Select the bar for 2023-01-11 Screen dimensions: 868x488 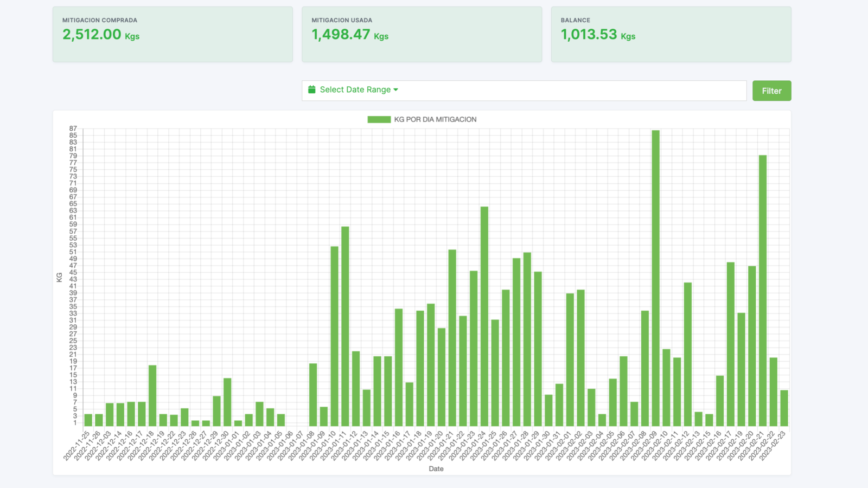(x=345, y=326)
